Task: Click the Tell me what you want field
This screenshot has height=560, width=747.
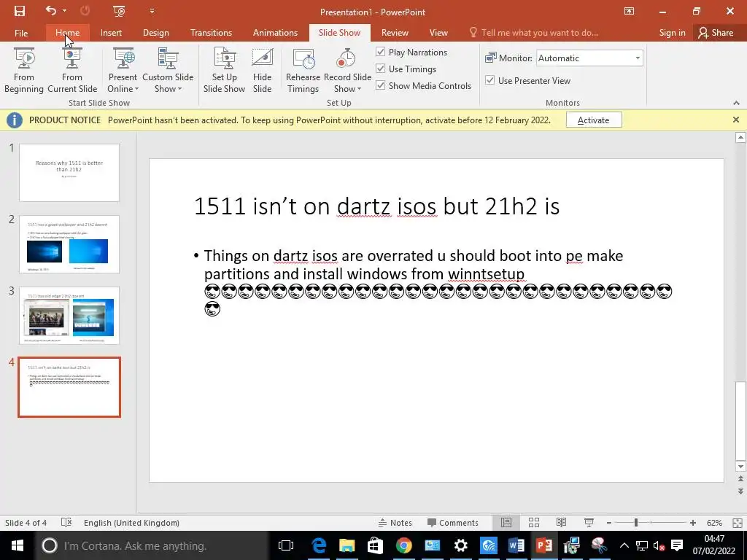Action: click(x=533, y=33)
